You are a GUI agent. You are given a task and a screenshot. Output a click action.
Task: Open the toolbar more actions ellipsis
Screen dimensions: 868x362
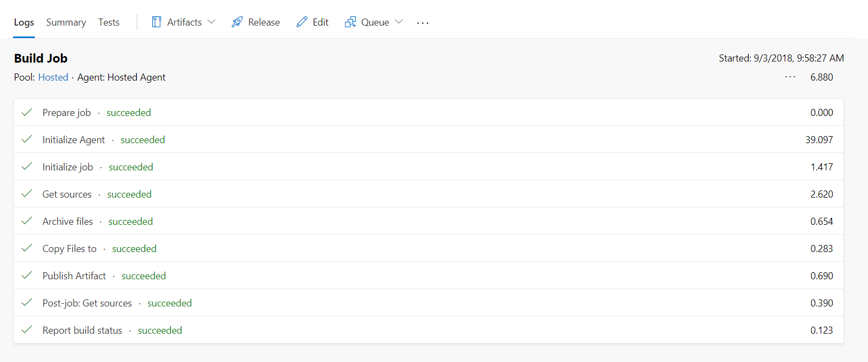[x=423, y=23]
